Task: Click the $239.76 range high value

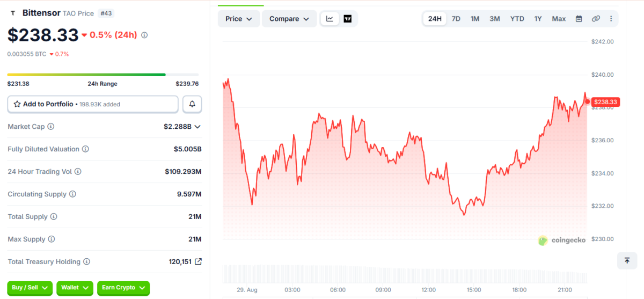Action: pyautogui.click(x=187, y=84)
